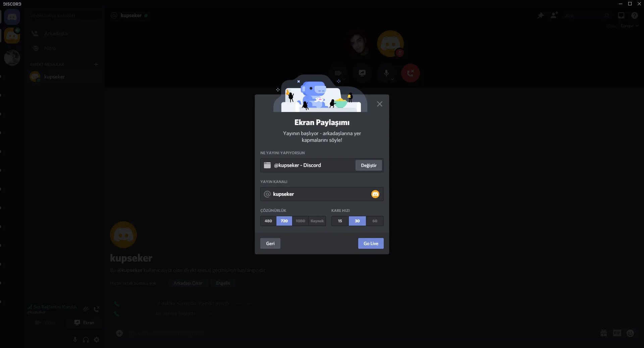
Task: Create a new direct message with plus icon
Action: click(96, 64)
